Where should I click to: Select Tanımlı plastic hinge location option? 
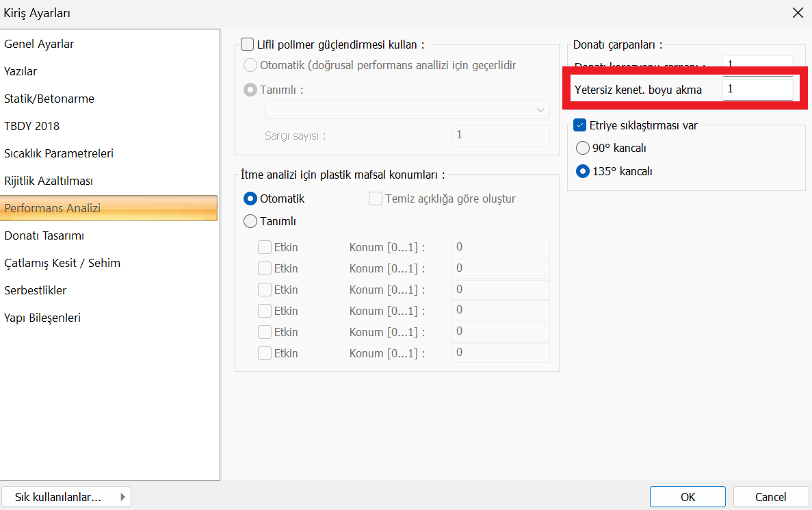tap(250, 221)
